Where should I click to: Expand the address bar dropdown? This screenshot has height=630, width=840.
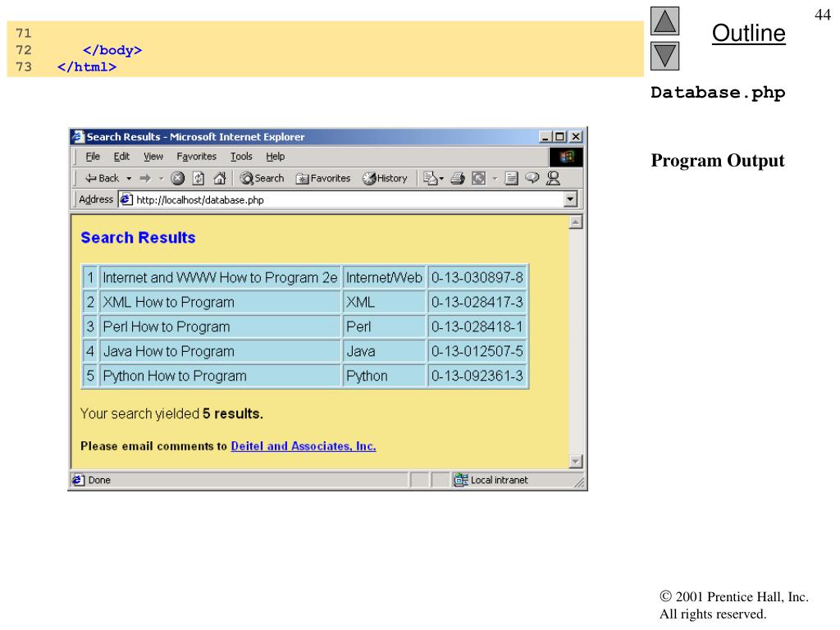click(570, 200)
